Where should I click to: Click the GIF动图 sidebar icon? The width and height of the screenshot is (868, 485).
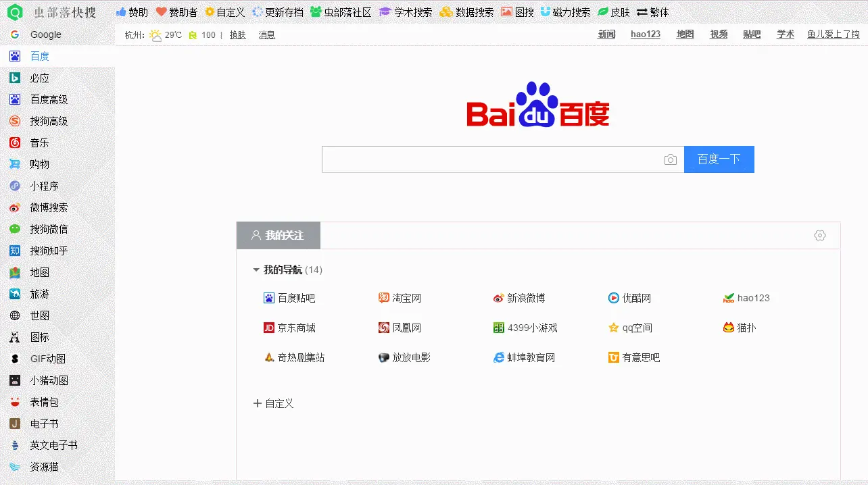(x=15, y=359)
